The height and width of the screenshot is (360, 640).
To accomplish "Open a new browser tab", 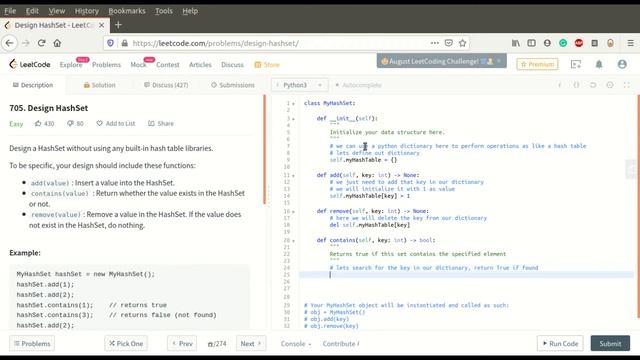I will [x=118, y=25].
